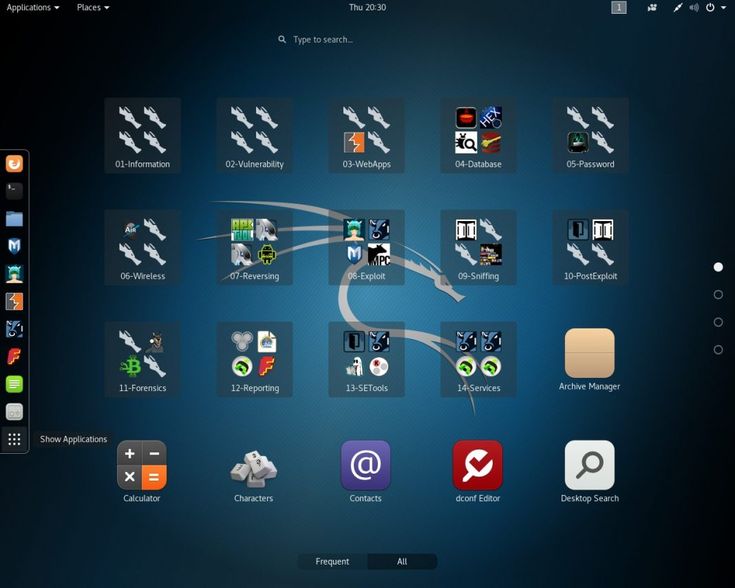Open the 13-SETools folder
The width and height of the screenshot is (735, 588).
(x=367, y=360)
